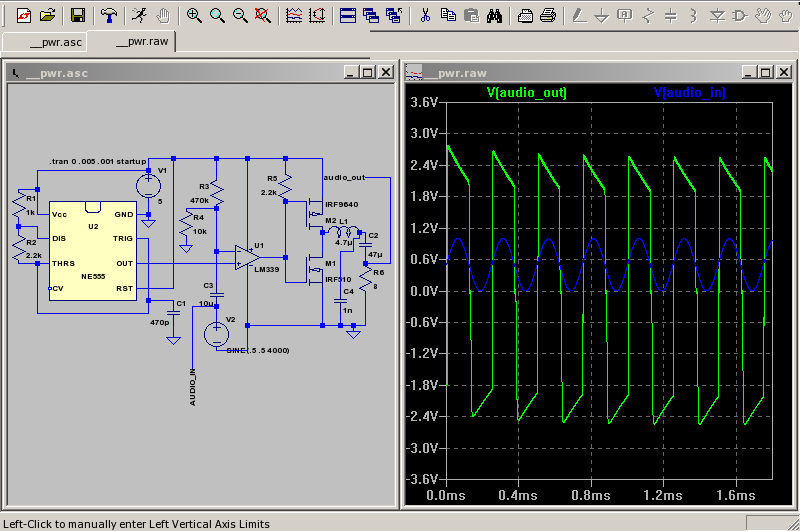Open Find with the binoculars icon
The width and height of the screenshot is (800, 531).
494,15
